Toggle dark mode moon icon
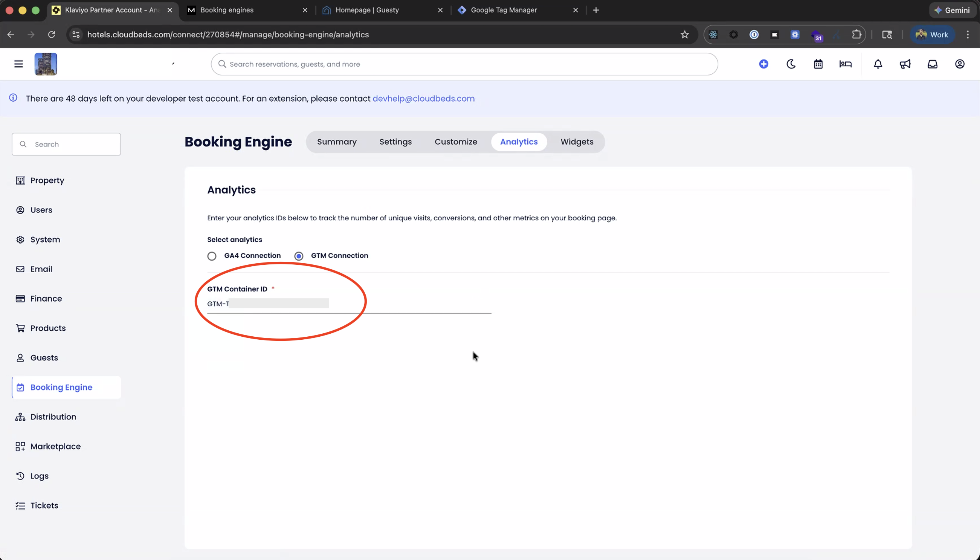Image resolution: width=980 pixels, height=560 pixels. tap(791, 64)
